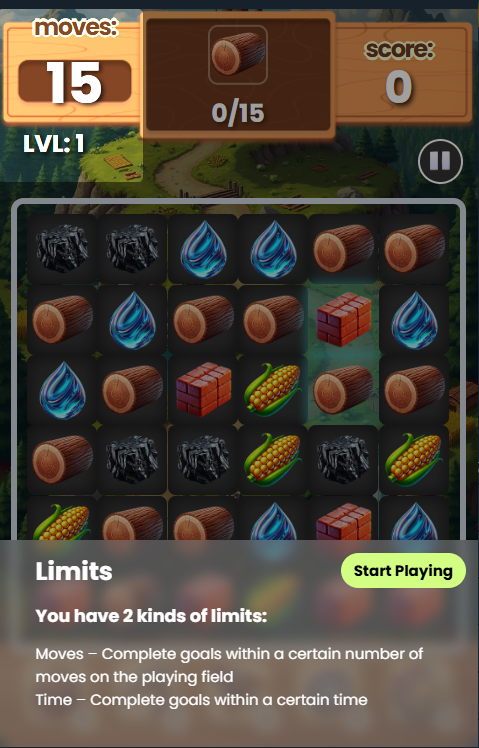This screenshot has height=748, width=479.
Task: Select the water drop tile in the third row
Action: (62, 389)
